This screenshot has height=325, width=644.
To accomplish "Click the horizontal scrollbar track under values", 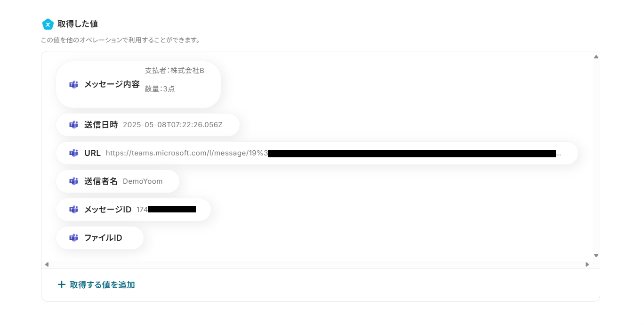I will coord(317,264).
